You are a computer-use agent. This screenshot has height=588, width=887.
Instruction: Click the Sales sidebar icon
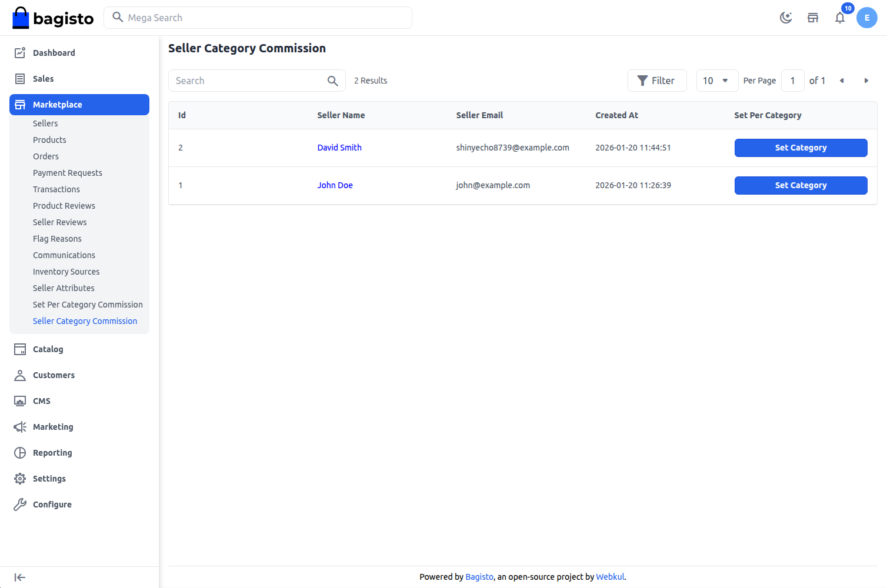click(19, 78)
